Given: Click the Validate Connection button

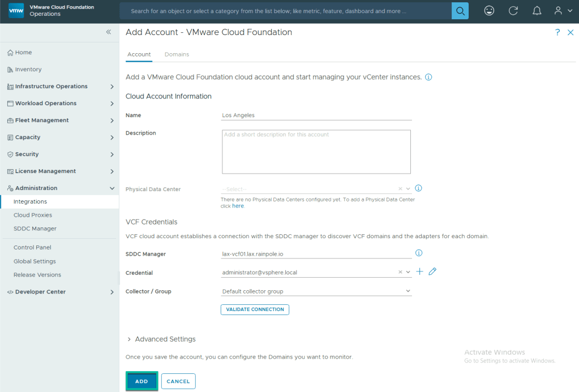Looking at the screenshot, I should click(x=255, y=309).
